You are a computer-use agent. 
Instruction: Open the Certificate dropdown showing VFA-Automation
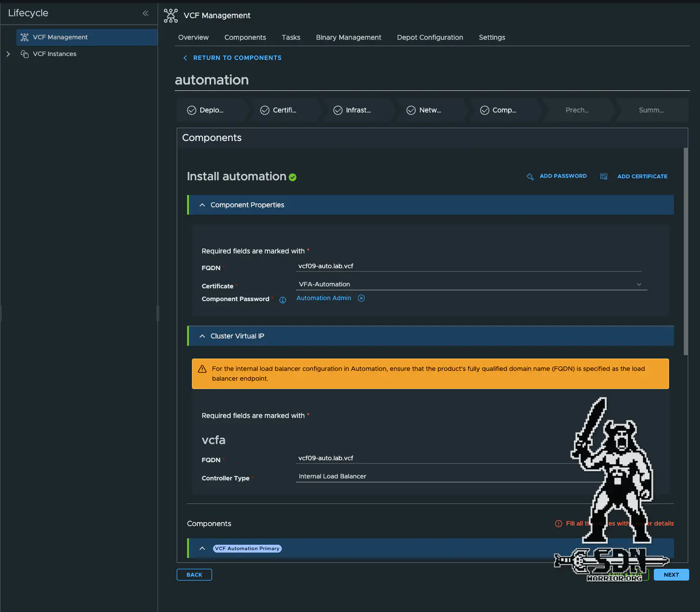[471, 284]
